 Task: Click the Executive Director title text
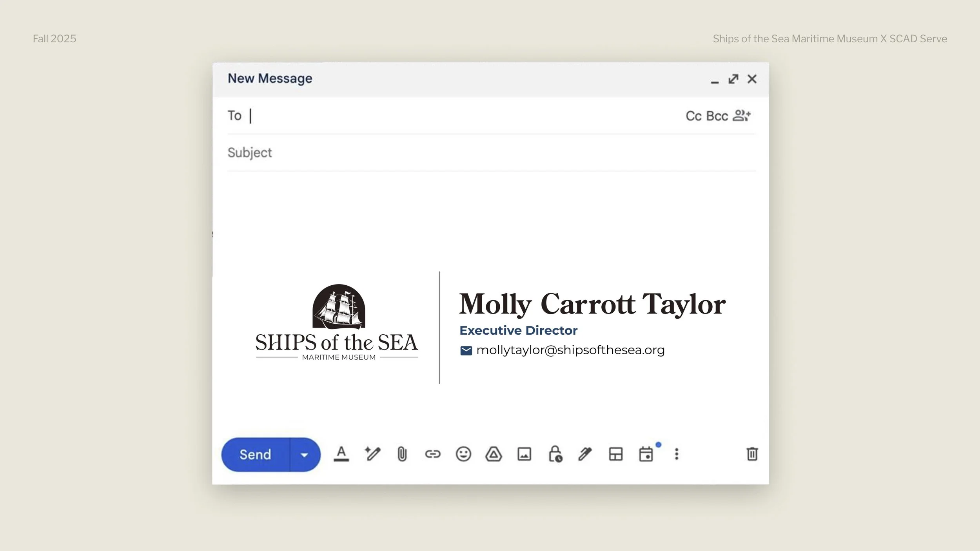(518, 330)
